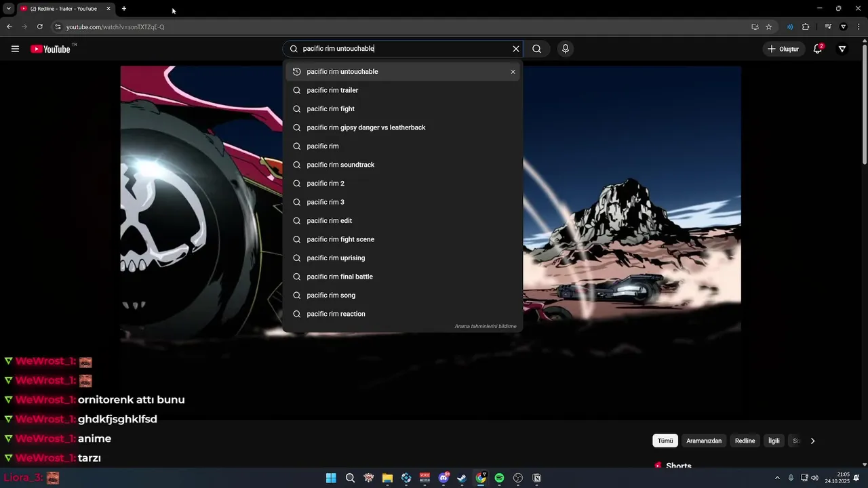
Task: Select suggestion 'pacific rim final battle'
Action: click(403, 277)
